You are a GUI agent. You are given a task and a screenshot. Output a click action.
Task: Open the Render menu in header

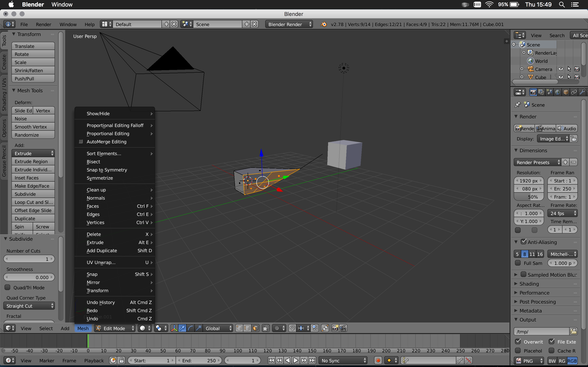[43, 24]
